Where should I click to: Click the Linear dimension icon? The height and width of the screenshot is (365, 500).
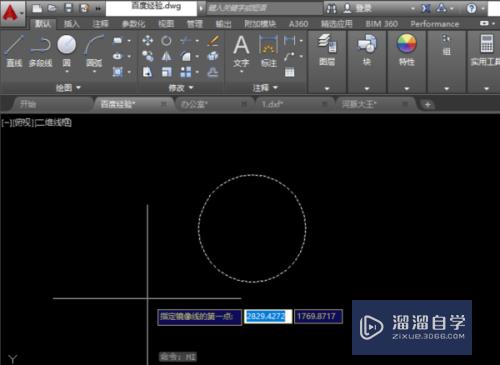point(289,41)
